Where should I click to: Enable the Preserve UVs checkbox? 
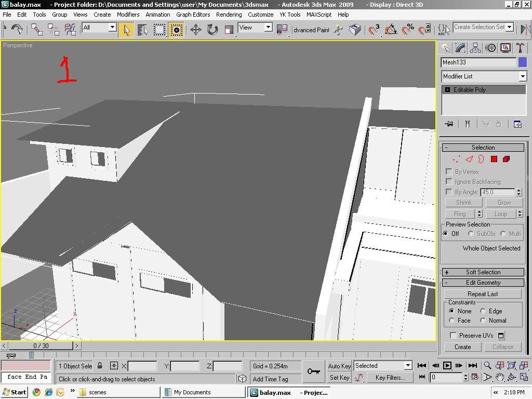tap(453, 335)
